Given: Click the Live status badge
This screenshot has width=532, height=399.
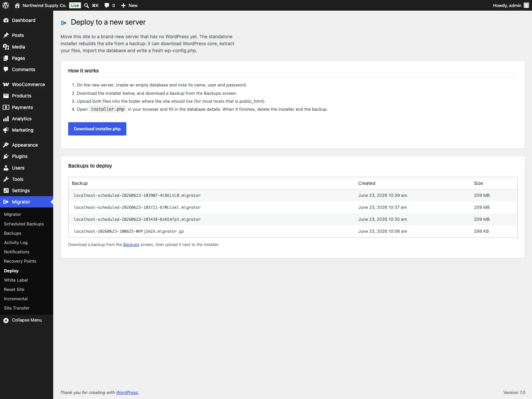Looking at the screenshot, I should click(x=75, y=5).
